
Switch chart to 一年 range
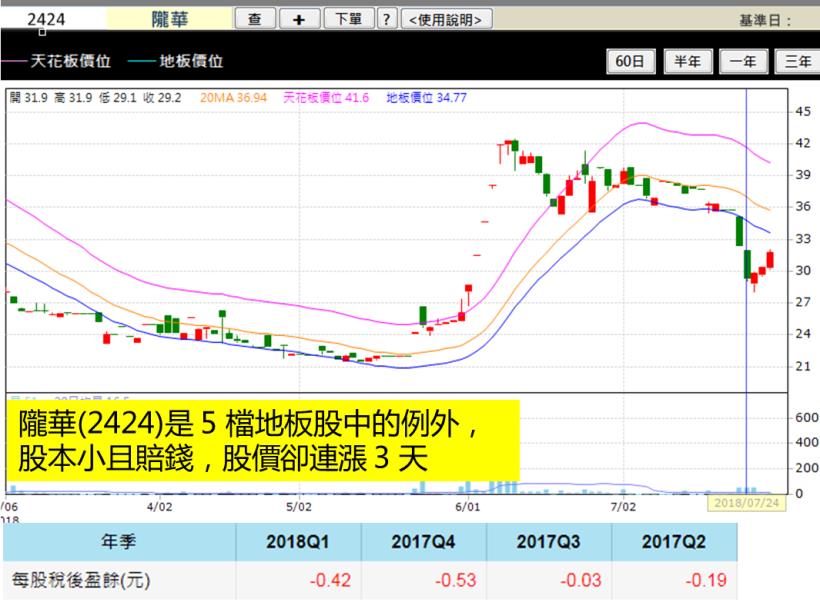tap(744, 62)
